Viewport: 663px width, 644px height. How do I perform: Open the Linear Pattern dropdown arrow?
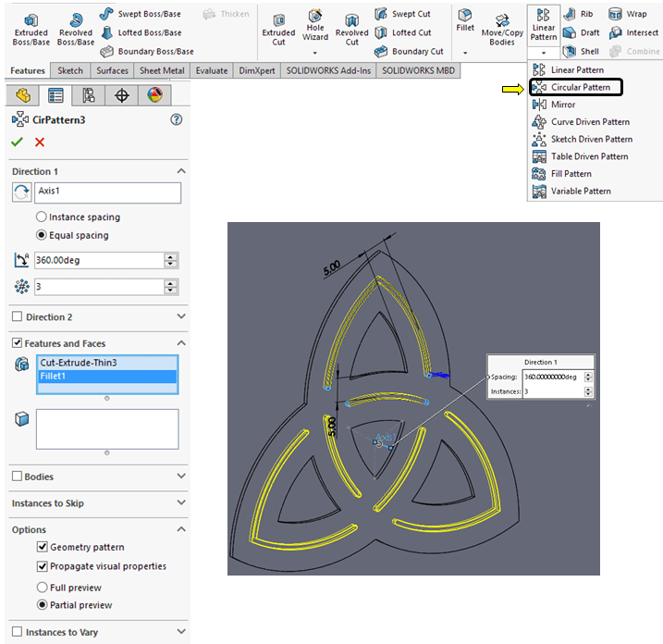[544, 53]
